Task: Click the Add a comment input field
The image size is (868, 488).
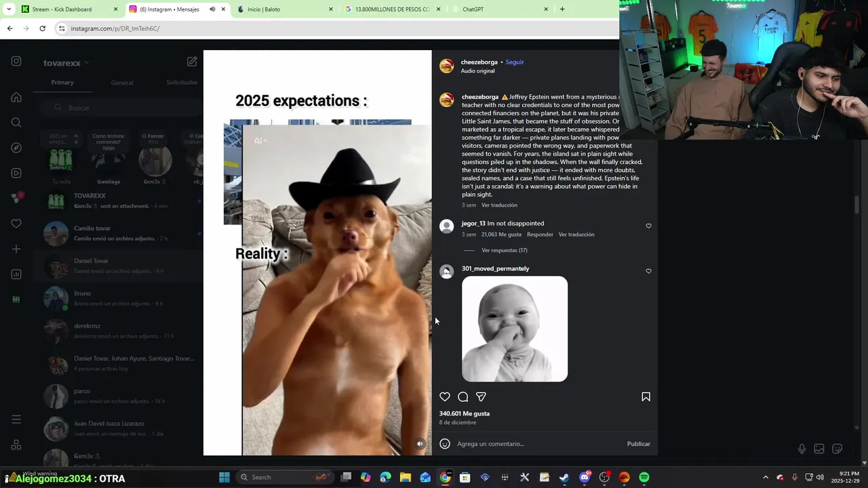Action: coord(538,444)
